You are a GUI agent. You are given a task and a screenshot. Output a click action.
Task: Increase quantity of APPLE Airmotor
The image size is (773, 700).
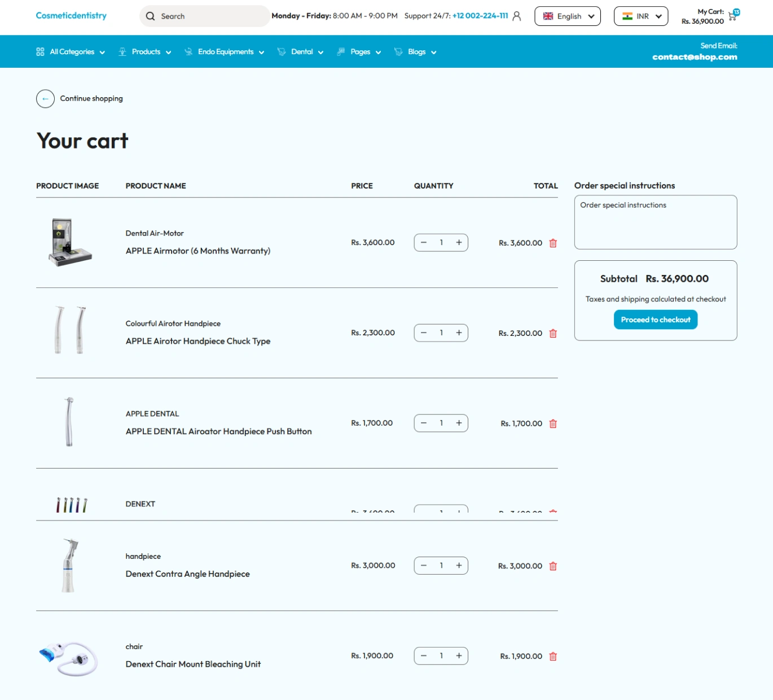(459, 243)
